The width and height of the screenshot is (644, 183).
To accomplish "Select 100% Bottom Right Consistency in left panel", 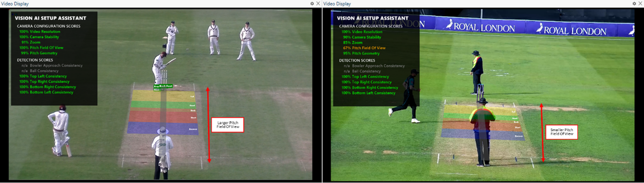I will click(47, 87).
